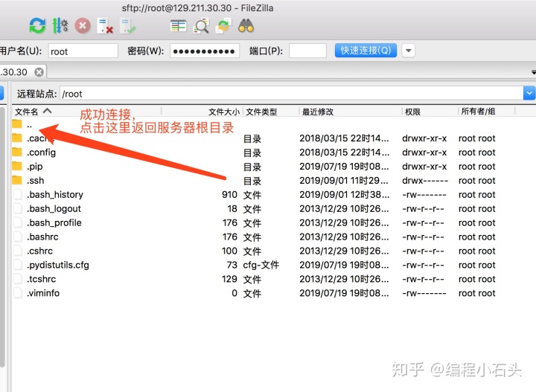Click the .config folder name
This screenshot has width=536, height=392.
coord(42,152)
